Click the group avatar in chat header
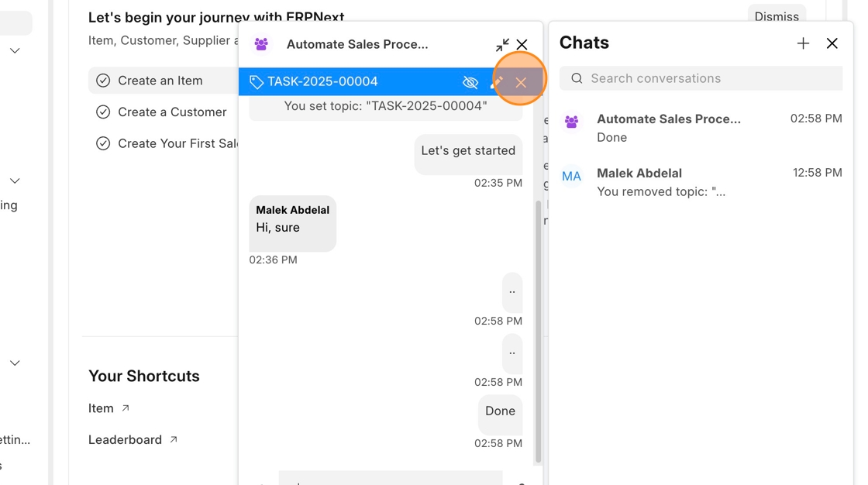Screen dimensions: 868x485 point(261,45)
